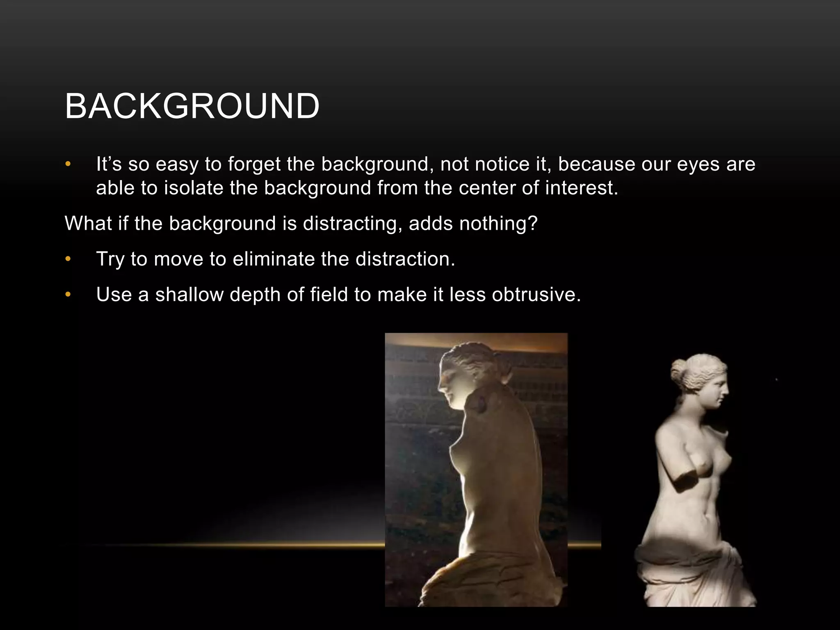This screenshot has width=840, height=630.
Task: Select the BACKGROUND slide title
Action: (192, 106)
